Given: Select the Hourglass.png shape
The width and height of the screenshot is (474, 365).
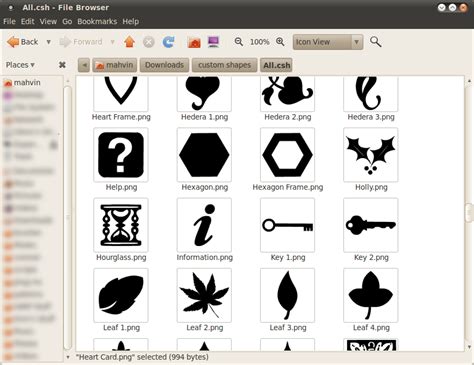Looking at the screenshot, I should point(121,225).
